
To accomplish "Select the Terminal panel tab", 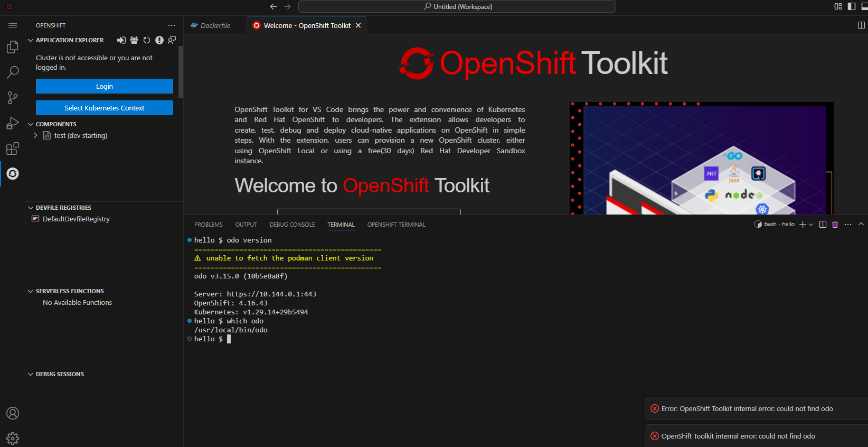I will (341, 225).
